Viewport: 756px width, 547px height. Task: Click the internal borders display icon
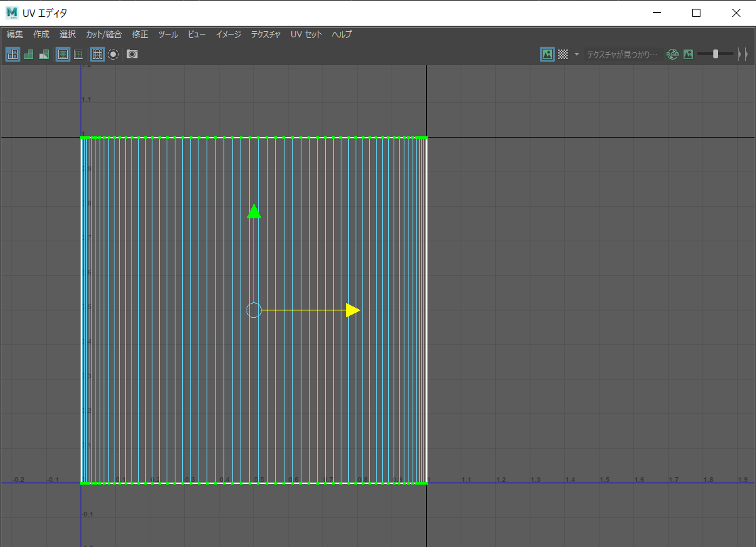79,54
